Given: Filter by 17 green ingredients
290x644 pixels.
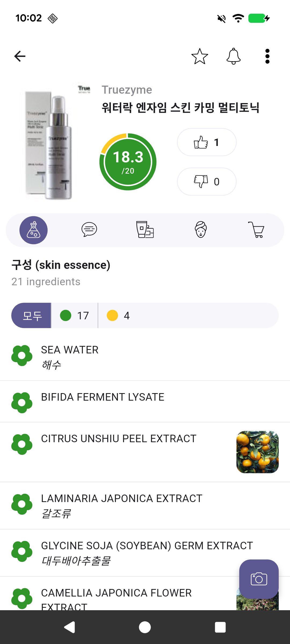Looking at the screenshot, I should [x=75, y=316].
